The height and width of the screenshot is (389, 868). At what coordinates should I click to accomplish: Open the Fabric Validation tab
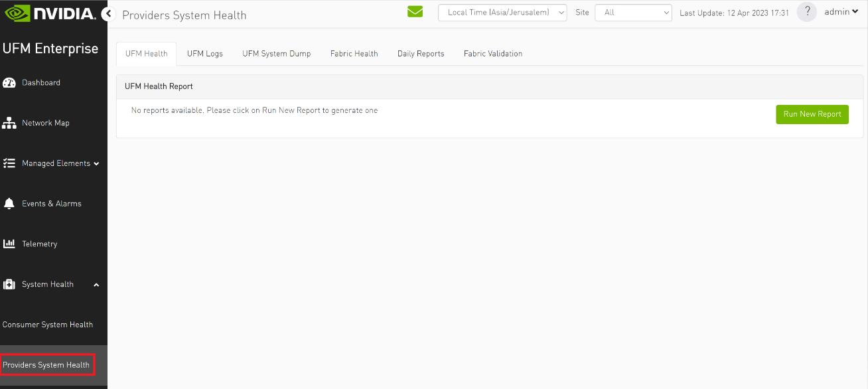[x=492, y=54]
